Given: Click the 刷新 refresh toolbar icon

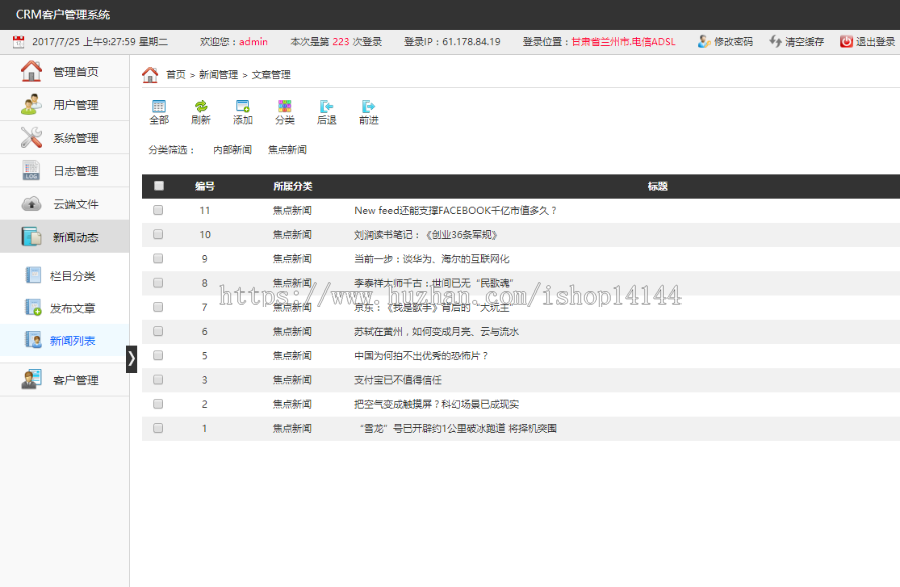Looking at the screenshot, I should [x=201, y=106].
